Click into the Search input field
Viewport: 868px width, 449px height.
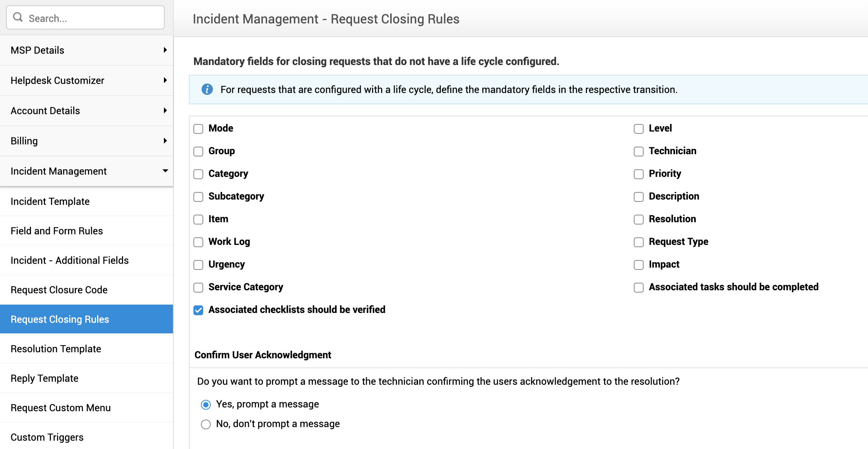[x=94, y=18]
